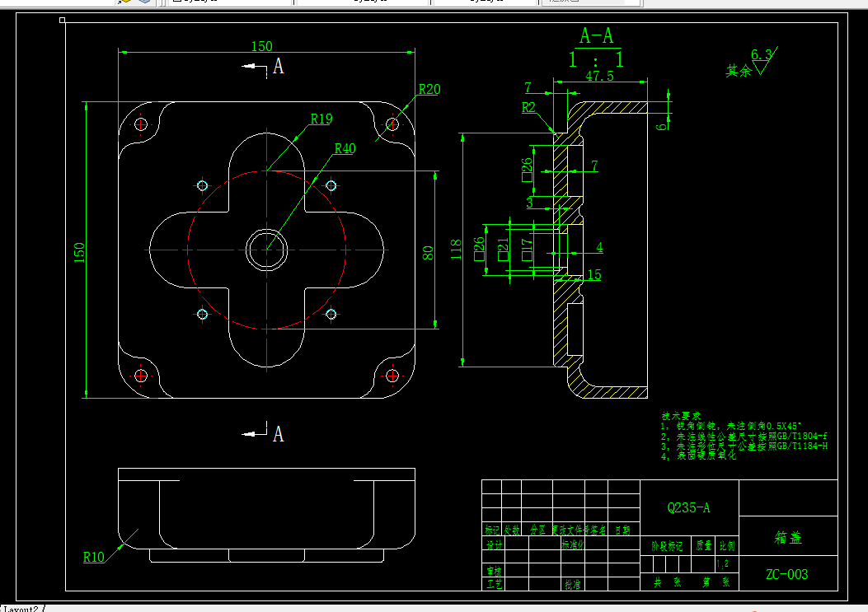Select the R40 radius dimension label
This screenshot has height=612, width=868.
coord(345,148)
